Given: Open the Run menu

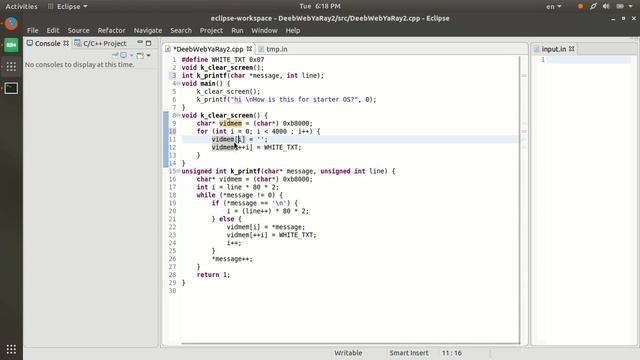Looking at the screenshot, I should click(237, 30).
